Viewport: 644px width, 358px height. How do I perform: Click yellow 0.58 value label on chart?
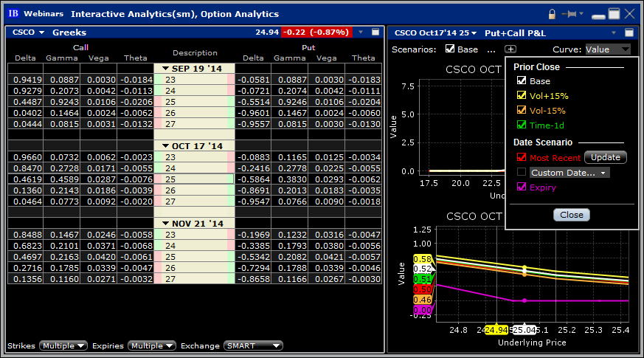[422, 259]
